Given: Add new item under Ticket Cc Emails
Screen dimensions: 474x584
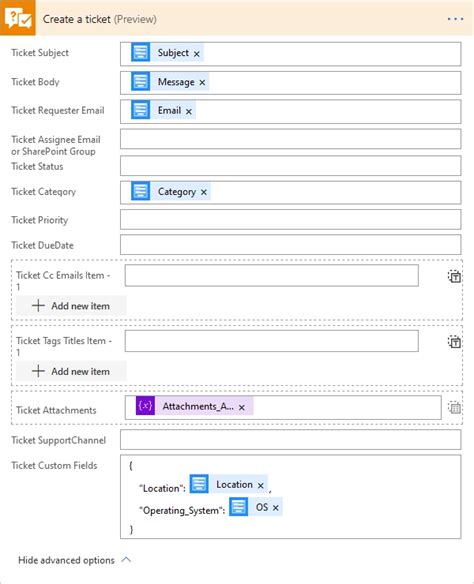Looking at the screenshot, I should coord(71,306).
